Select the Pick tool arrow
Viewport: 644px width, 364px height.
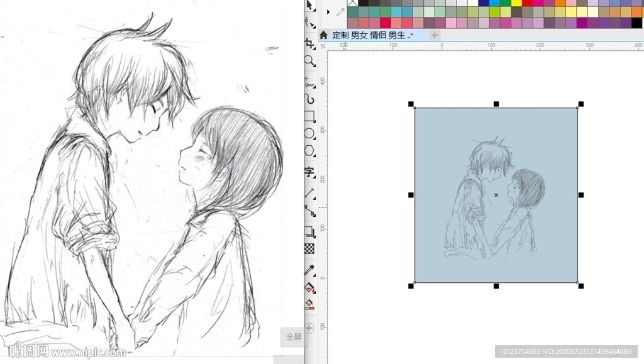(x=309, y=5)
